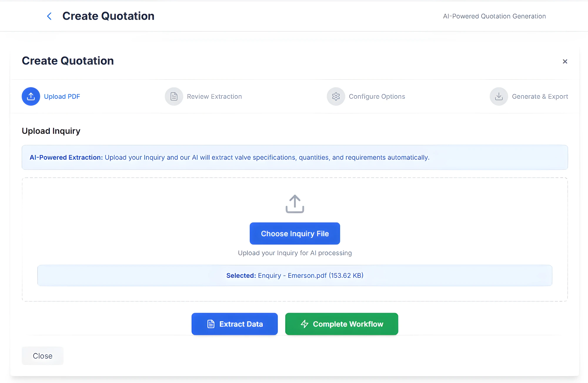This screenshot has width=588, height=383.
Task: Open the Configure Options step label
Action: [x=377, y=96]
